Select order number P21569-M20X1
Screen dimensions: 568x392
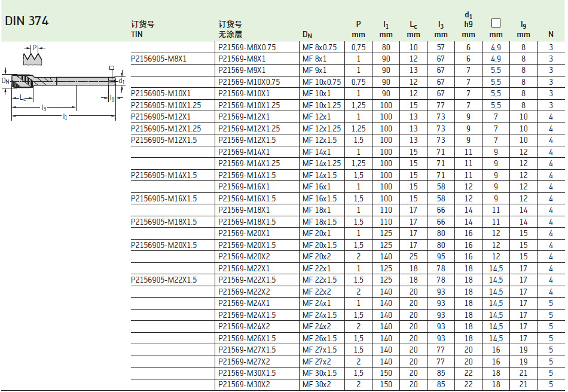[244, 234]
